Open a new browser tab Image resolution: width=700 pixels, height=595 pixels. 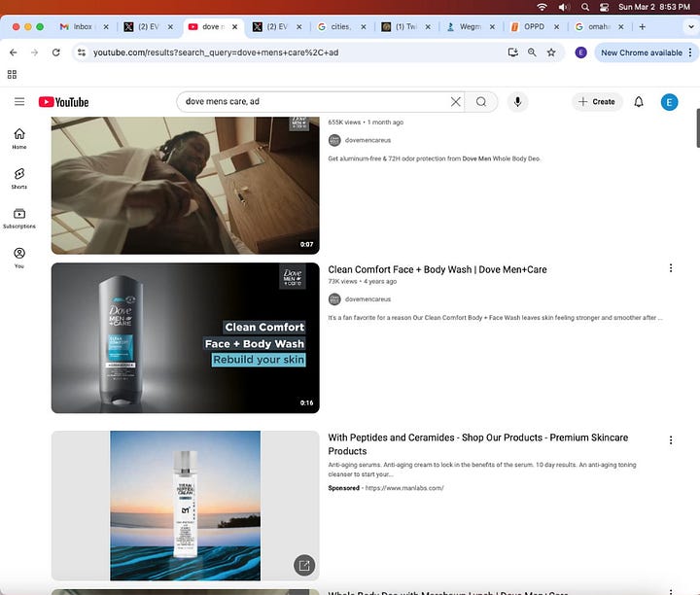pos(642,27)
